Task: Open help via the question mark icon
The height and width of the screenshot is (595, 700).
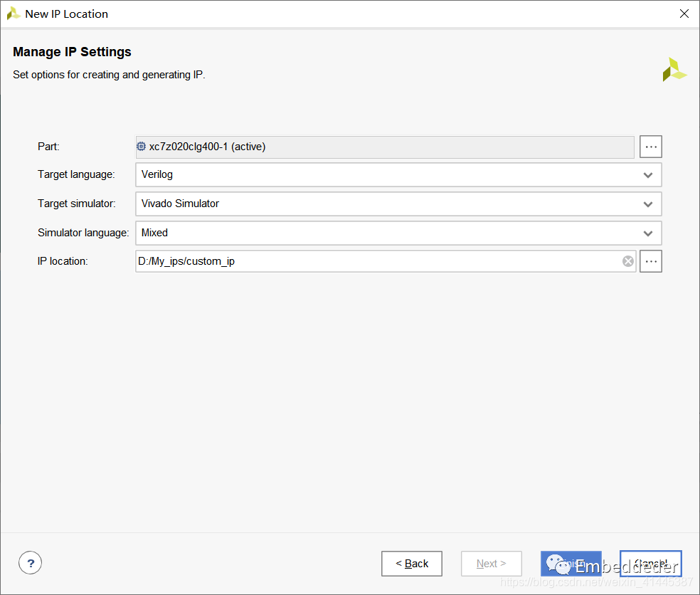Action: (30, 563)
